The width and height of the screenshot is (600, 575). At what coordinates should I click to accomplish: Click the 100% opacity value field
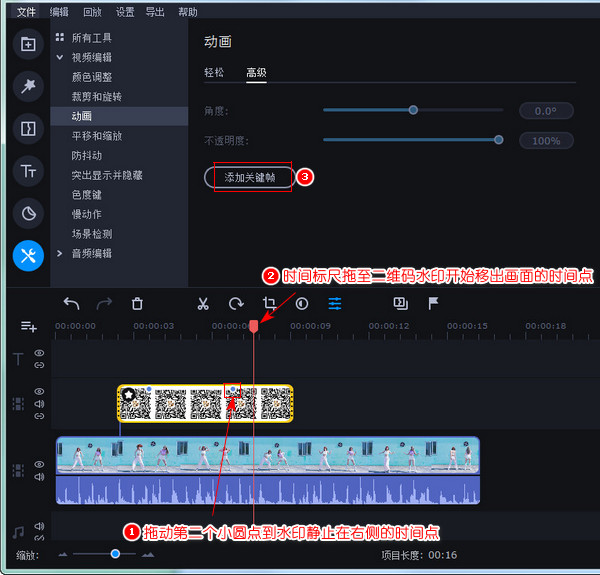pyautogui.click(x=546, y=141)
